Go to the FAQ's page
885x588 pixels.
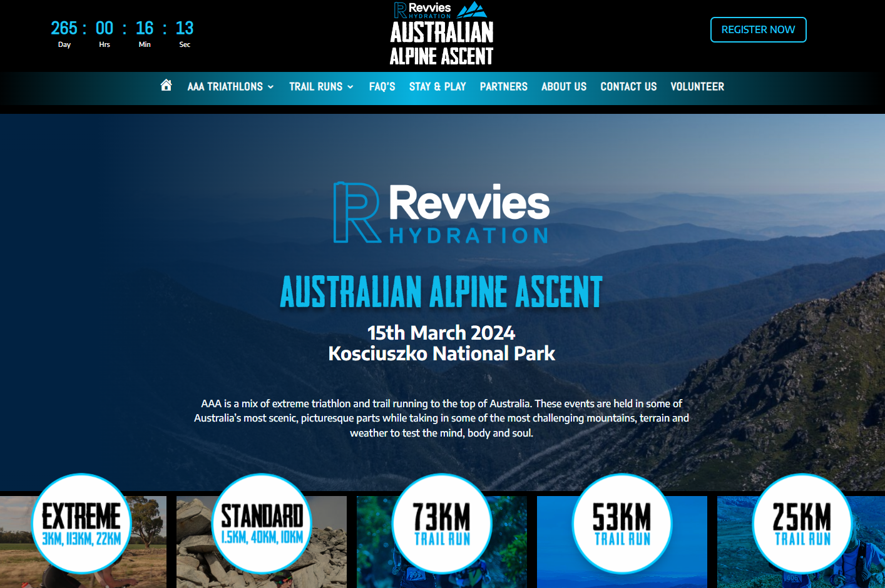[x=382, y=87]
